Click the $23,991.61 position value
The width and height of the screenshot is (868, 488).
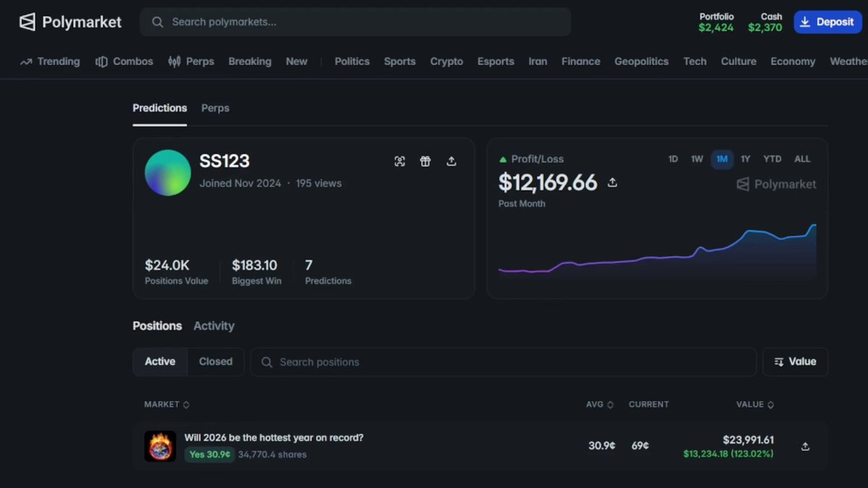click(x=748, y=440)
